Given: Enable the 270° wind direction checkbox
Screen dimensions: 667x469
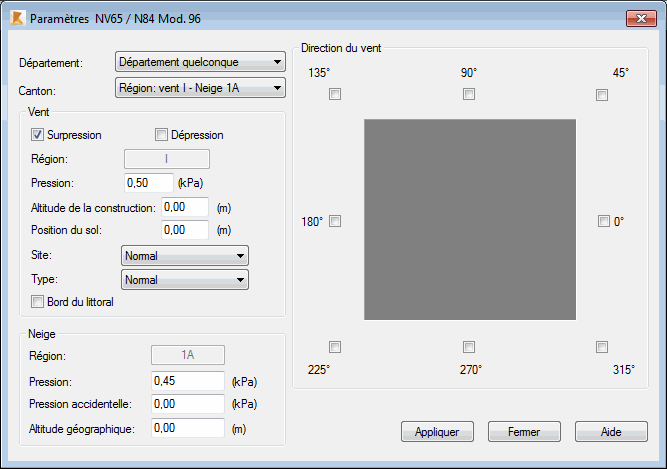Looking at the screenshot, I should (469, 347).
